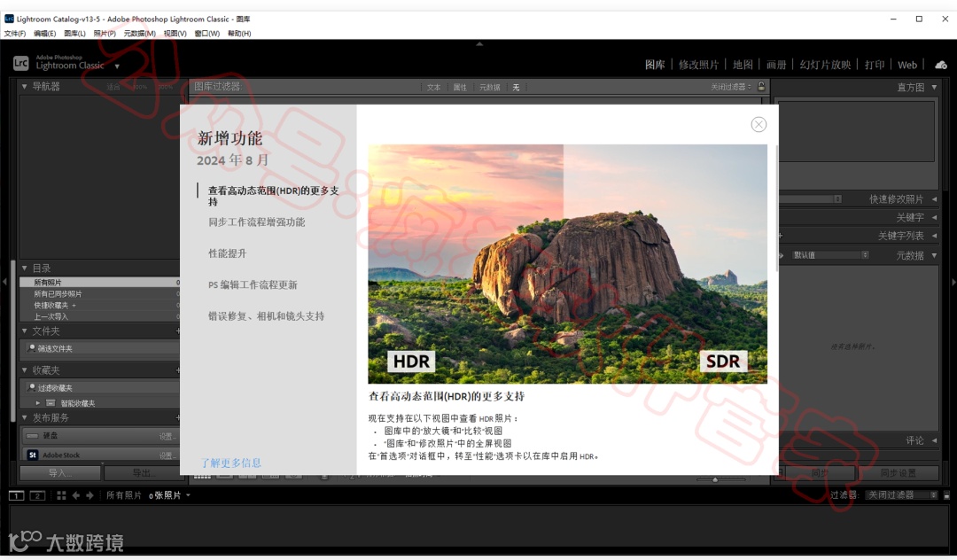This screenshot has width=957, height=560.
Task: Open the 图库(L) menu
Action: [x=74, y=34]
